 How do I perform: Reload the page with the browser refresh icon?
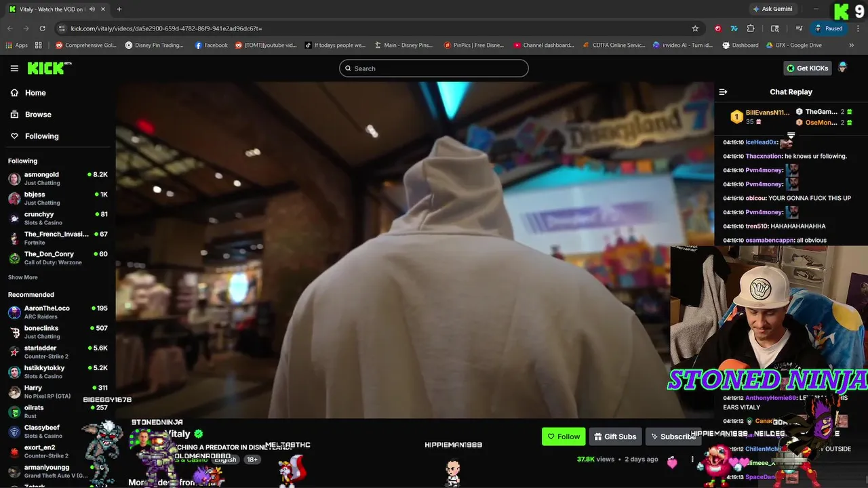pos(42,28)
